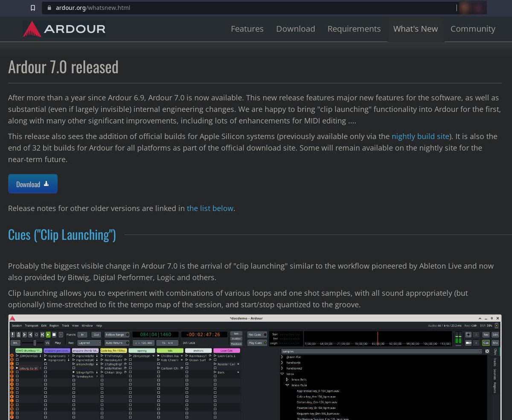The height and width of the screenshot is (420, 512).
Task: Expand the handsonic folder
Action: [x=282, y=362]
